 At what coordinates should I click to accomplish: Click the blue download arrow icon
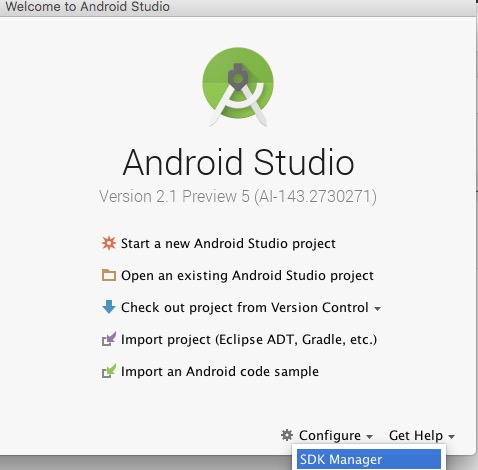109,307
